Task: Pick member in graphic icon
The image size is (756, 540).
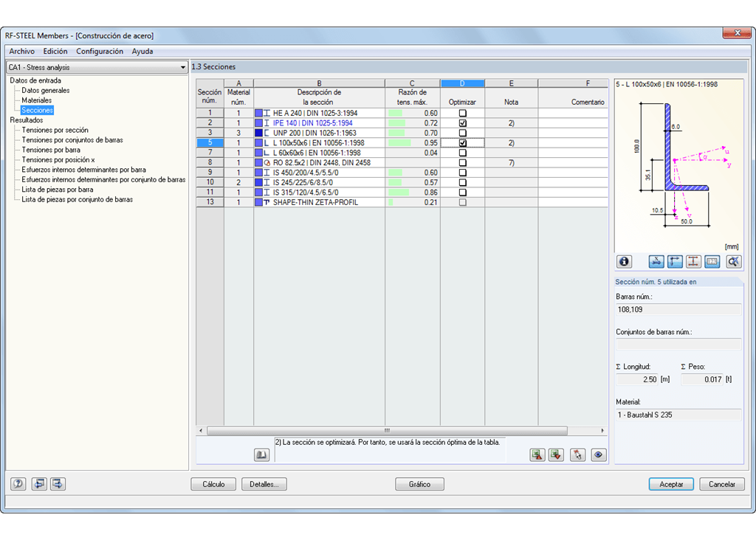Action: 577,454
